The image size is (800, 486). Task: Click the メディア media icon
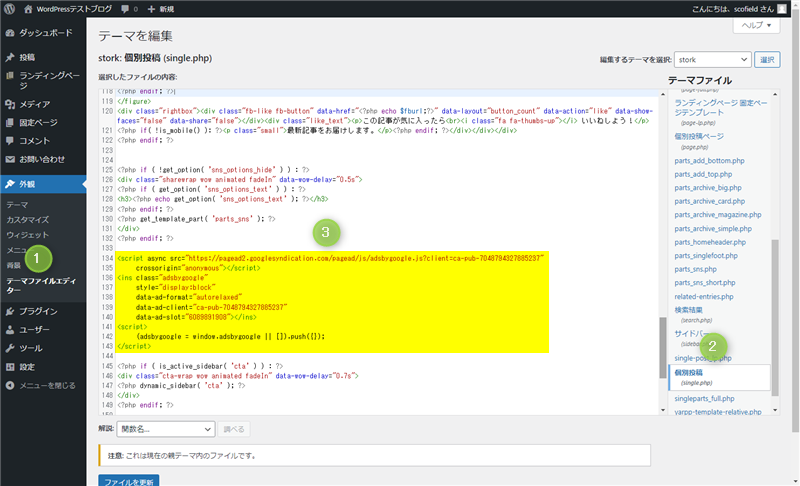pos(10,104)
